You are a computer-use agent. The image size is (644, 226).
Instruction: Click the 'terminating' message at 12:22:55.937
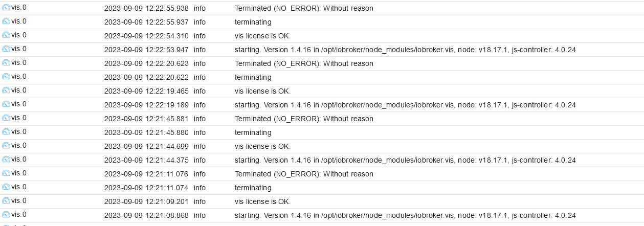click(x=253, y=22)
